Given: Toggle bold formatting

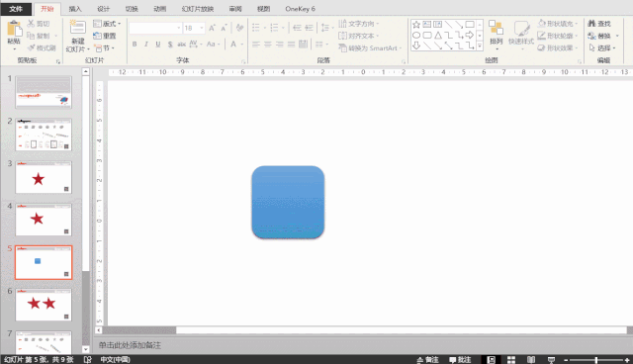Looking at the screenshot, I should (x=135, y=44).
